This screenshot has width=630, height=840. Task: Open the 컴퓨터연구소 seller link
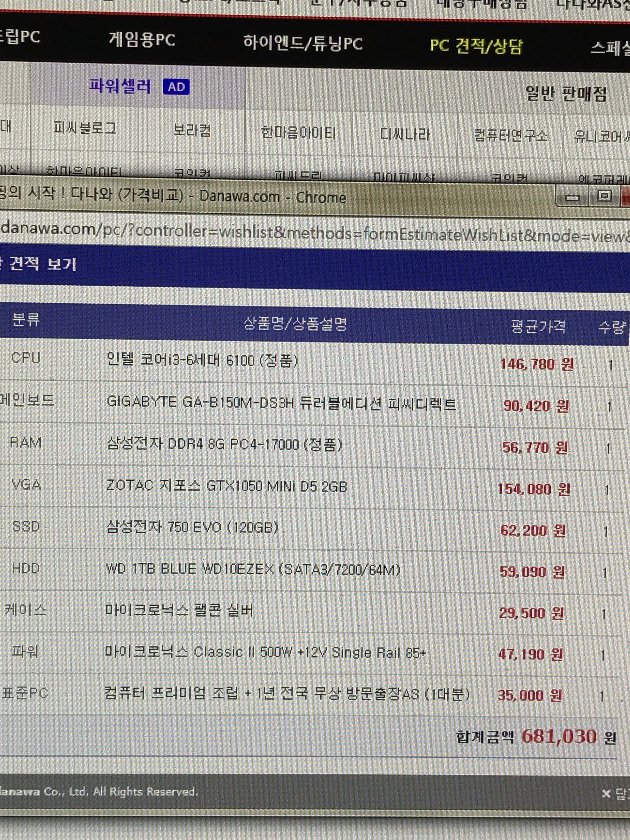[511, 136]
